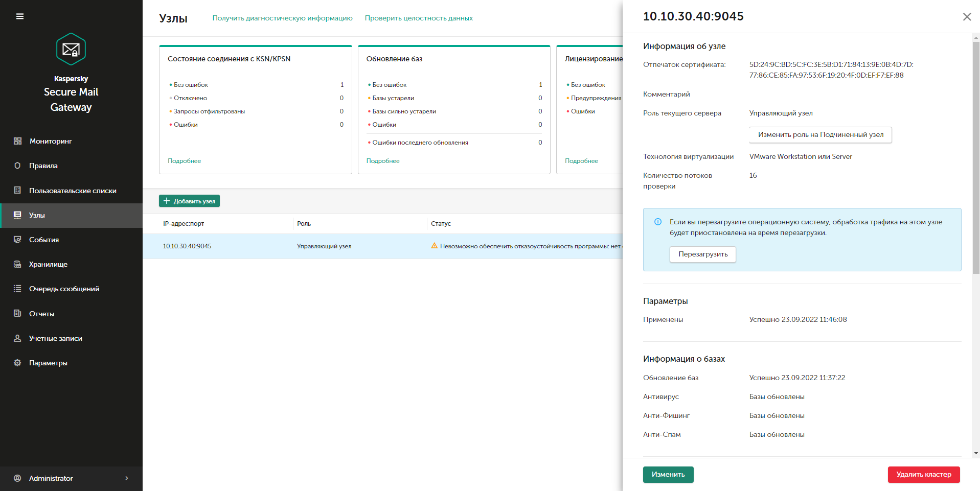This screenshot has height=491, width=980.
Task: Click the 10.10.30.40:9045 panel title
Action: point(693,16)
